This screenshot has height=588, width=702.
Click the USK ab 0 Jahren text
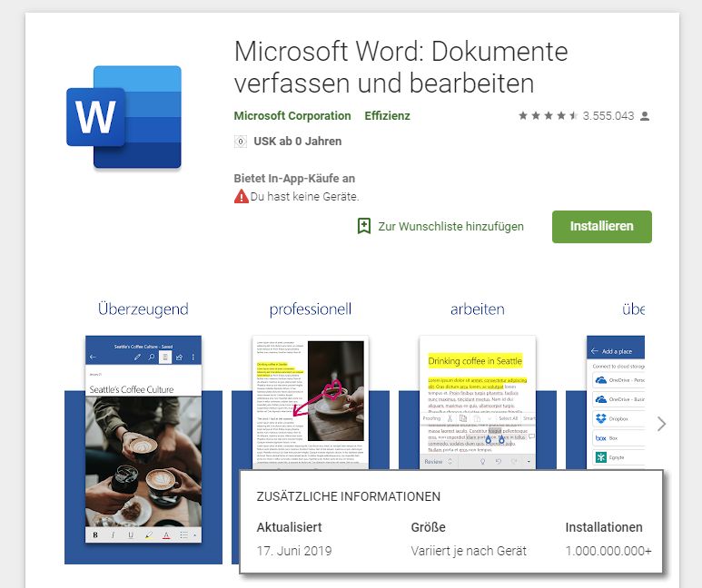tap(297, 142)
